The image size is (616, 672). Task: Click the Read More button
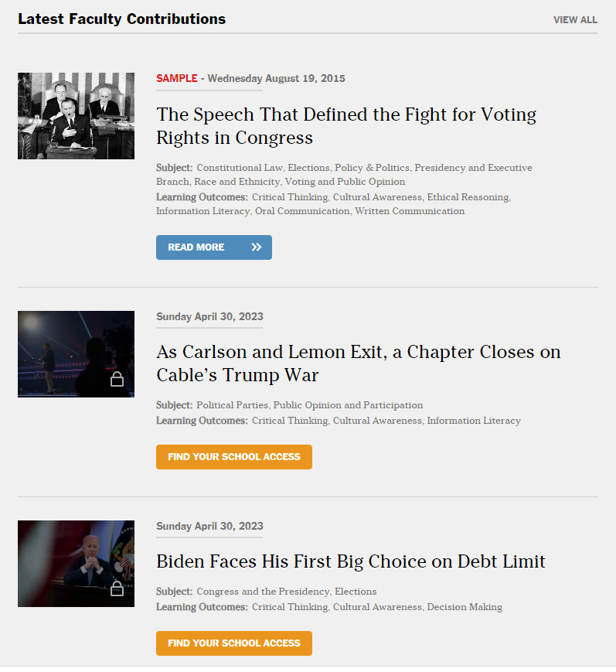[x=214, y=247]
